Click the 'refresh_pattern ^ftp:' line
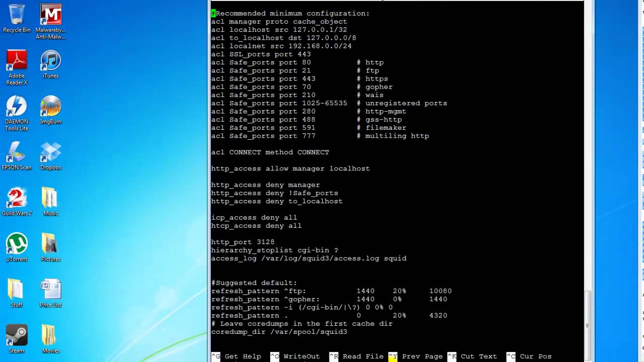 tap(331, 291)
